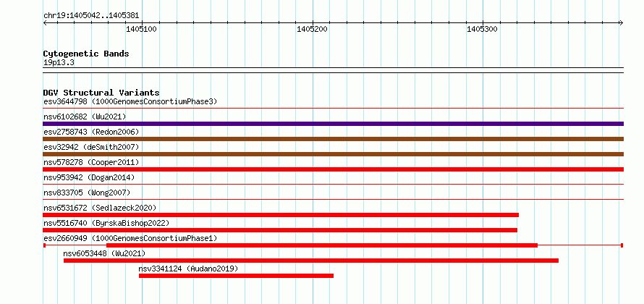Screen dimensions: 644x304
Task: Click the chr19:1405042..1405381 region label
Action: pos(91,16)
